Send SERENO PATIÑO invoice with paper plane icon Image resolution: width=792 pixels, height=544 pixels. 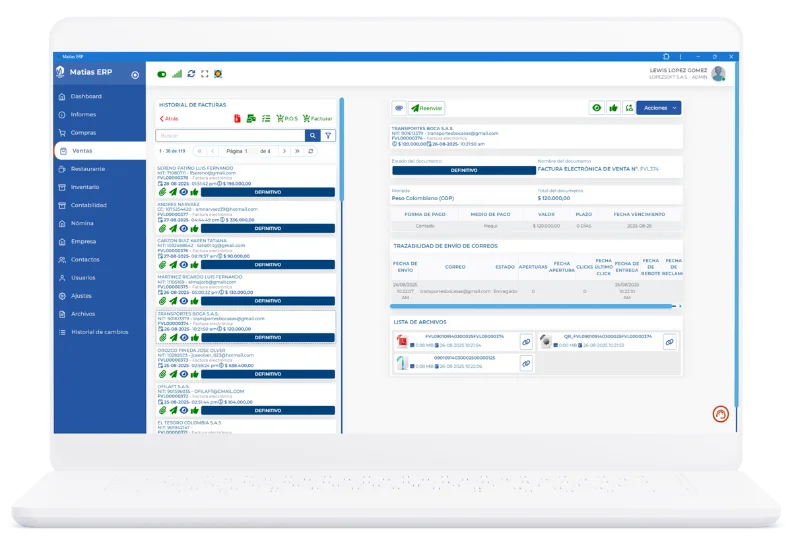click(x=173, y=192)
